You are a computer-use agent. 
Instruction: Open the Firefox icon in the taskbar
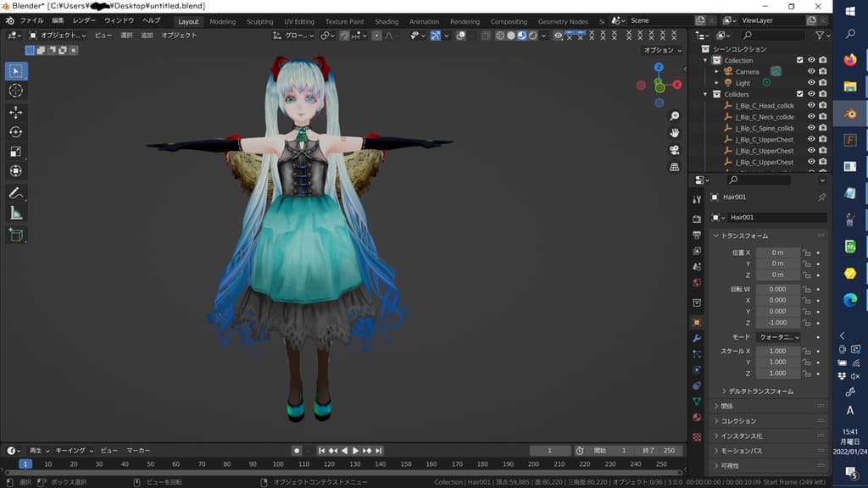850,60
